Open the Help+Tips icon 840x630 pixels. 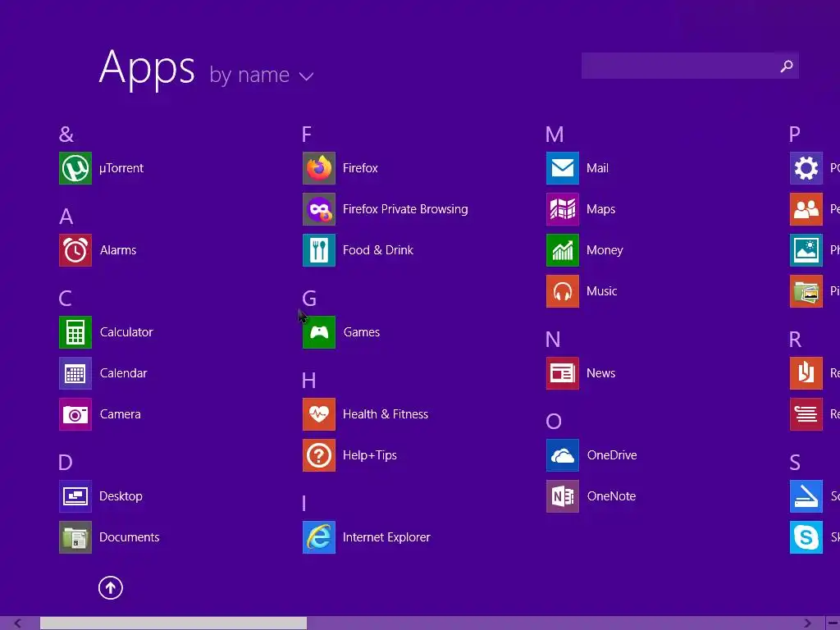pos(319,455)
